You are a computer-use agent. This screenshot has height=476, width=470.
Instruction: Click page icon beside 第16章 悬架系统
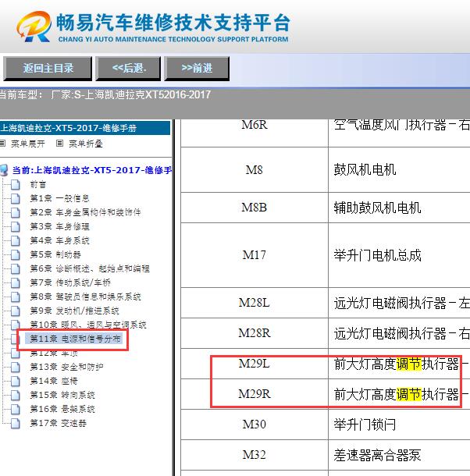tap(15, 409)
